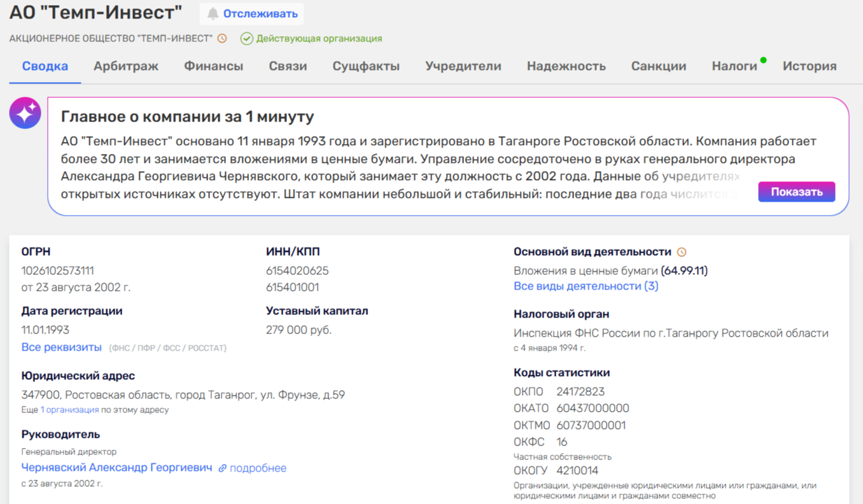Click the Действующая организация status text
Viewport: 863px width, 504px height.
[x=319, y=39]
